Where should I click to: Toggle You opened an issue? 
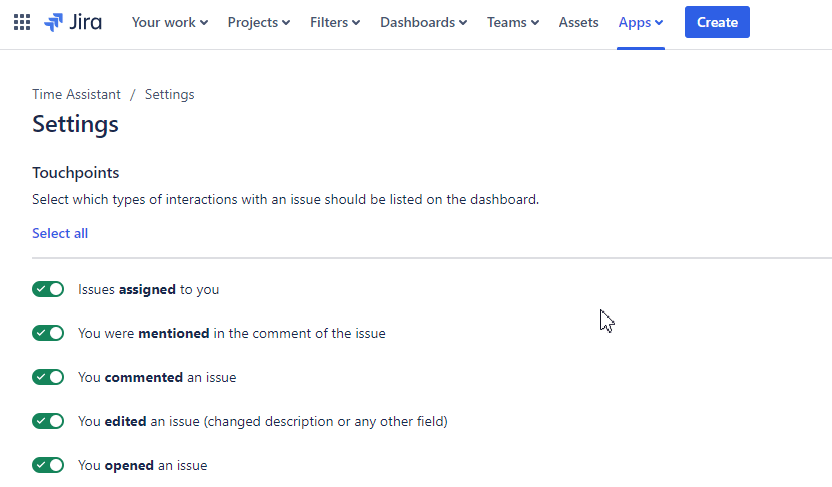pyautogui.click(x=48, y=465)
